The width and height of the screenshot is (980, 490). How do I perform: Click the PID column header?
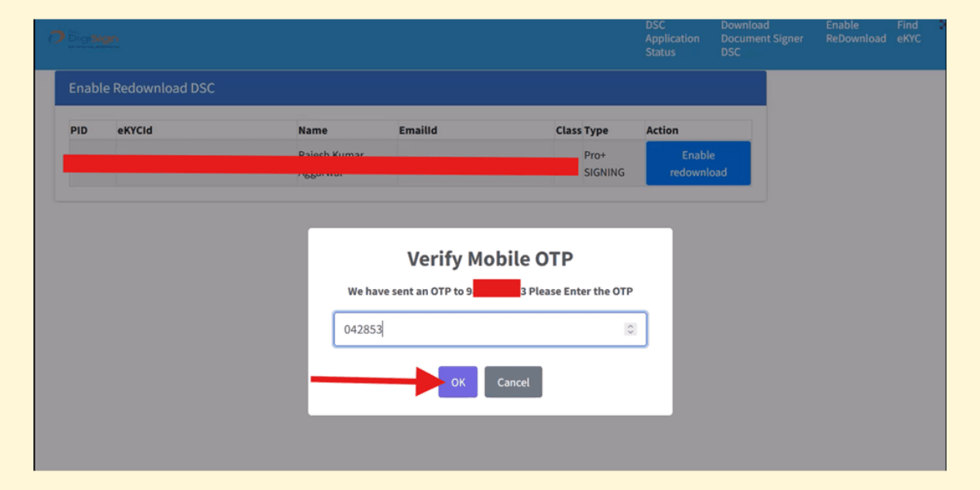[x=80, y=130]
